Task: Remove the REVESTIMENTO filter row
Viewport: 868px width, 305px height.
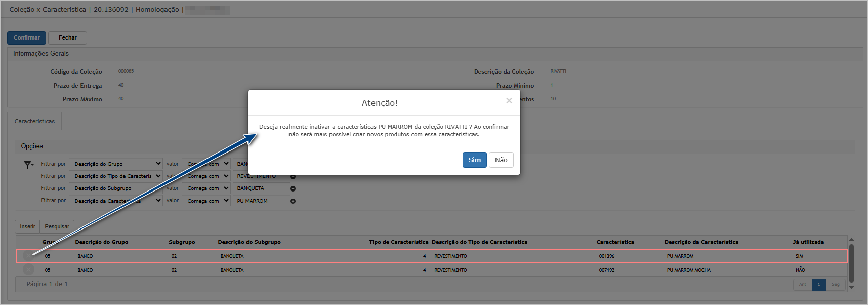Action: coord(293,176)
